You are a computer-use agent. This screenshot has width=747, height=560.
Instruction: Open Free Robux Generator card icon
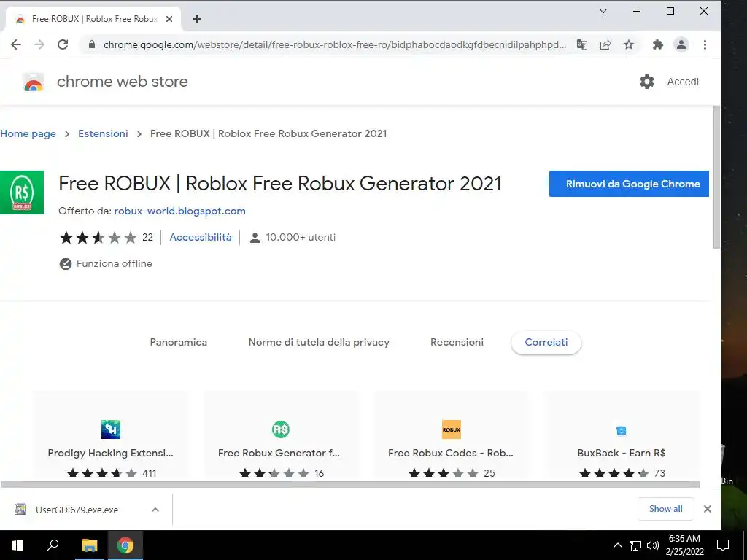(x=281, y=429)
